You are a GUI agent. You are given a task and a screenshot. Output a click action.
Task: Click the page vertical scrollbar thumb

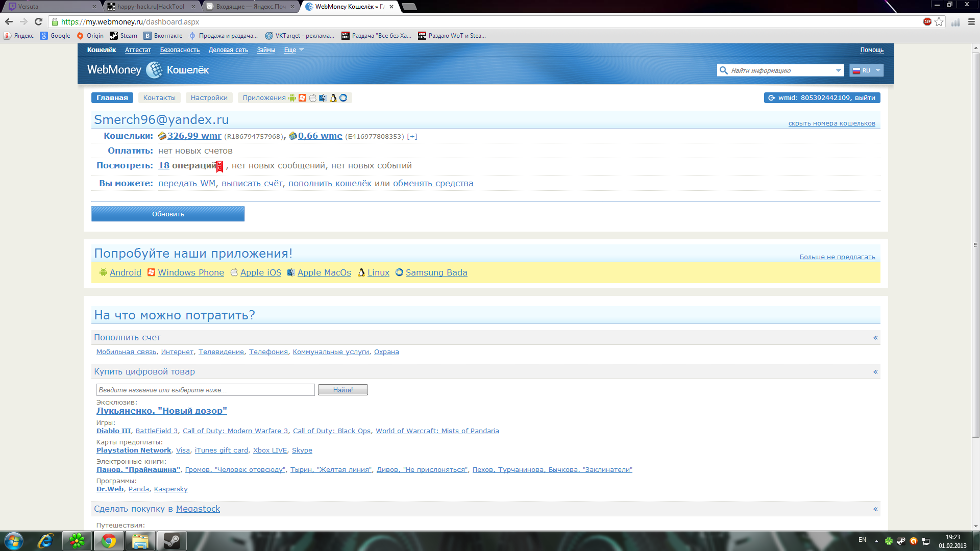975,245
